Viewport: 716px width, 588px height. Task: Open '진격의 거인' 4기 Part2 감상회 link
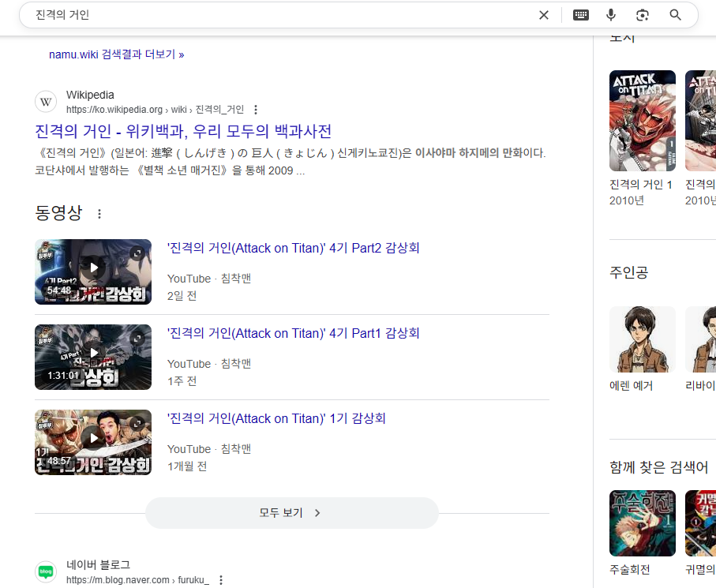tap(293, 248)
